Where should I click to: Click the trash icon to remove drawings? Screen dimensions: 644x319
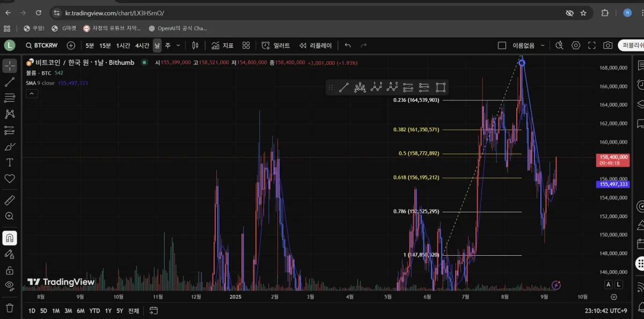[x=10, y=308]
